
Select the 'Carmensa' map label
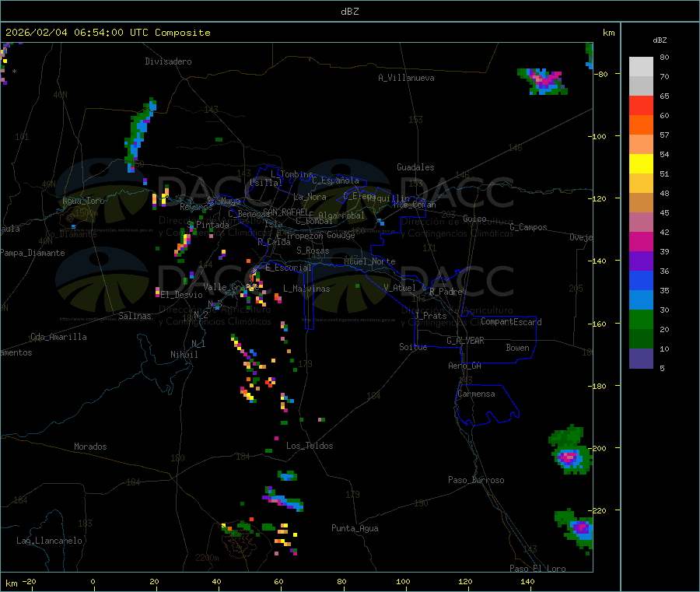(x=476, y=394)
